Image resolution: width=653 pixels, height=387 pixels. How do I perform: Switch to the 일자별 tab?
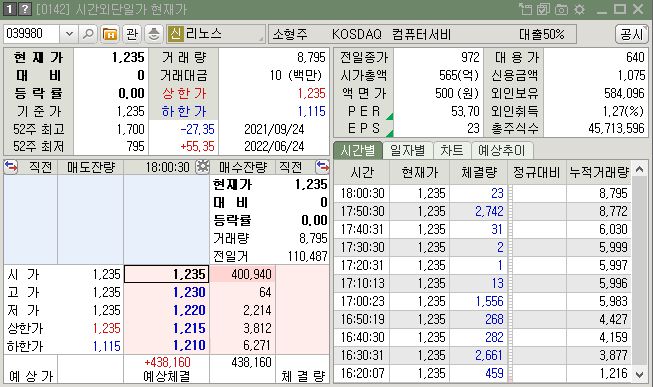point(408,150)
